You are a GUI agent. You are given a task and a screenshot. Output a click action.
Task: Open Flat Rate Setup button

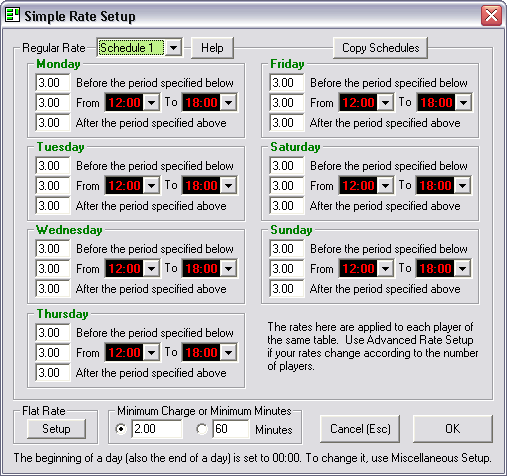[56, 429]
